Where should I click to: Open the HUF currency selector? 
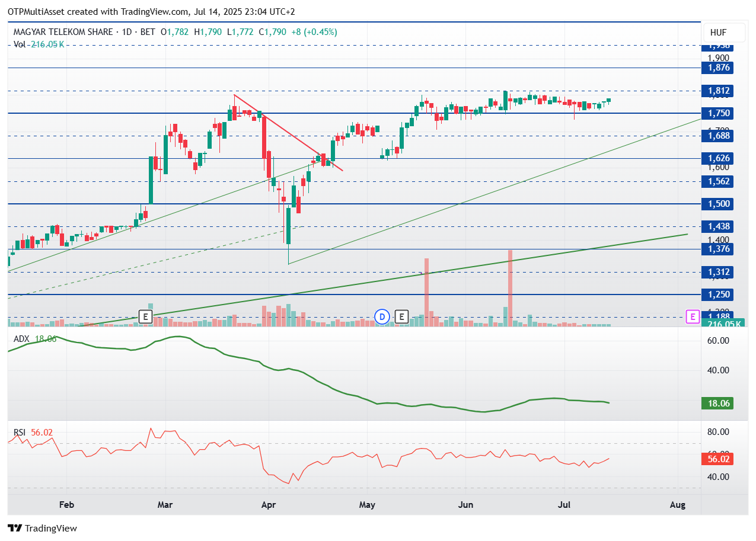coord(718,33)
